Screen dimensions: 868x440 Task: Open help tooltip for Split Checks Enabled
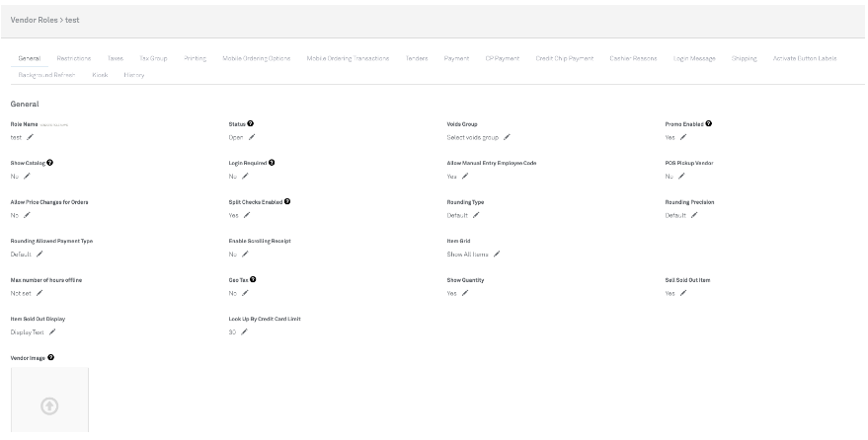coord(287,201)
